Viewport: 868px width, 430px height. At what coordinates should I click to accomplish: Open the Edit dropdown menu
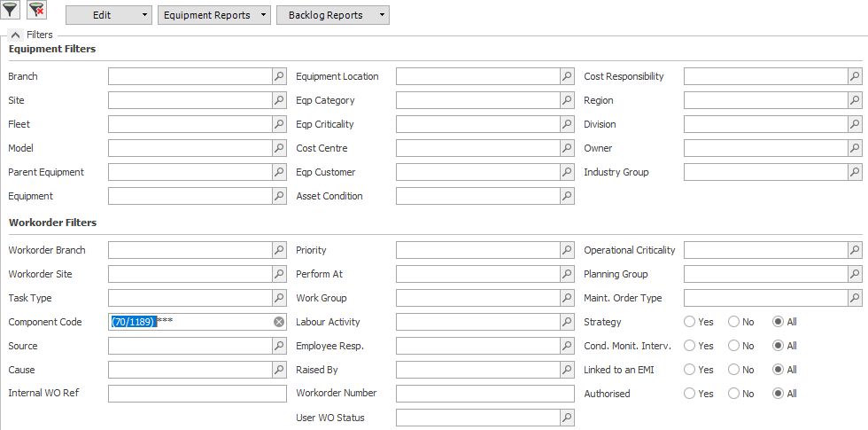(108, 15)
